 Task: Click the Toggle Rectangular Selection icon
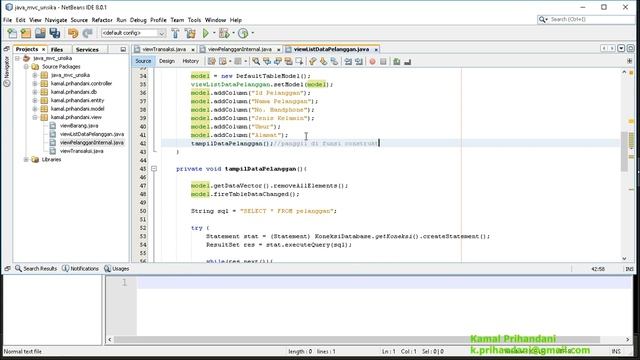coord(299,62)
